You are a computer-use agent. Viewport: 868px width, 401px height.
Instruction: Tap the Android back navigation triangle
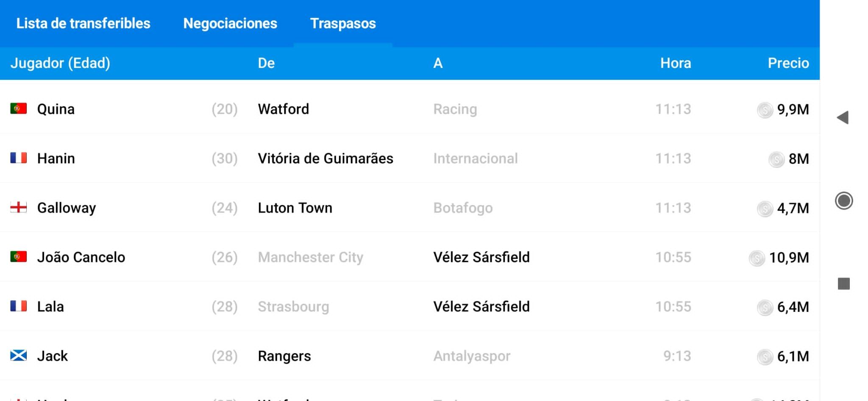point(843,118)
